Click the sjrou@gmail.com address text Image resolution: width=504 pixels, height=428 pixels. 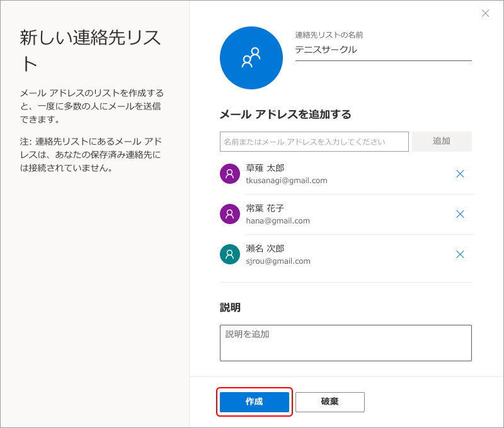coord(278,261)
